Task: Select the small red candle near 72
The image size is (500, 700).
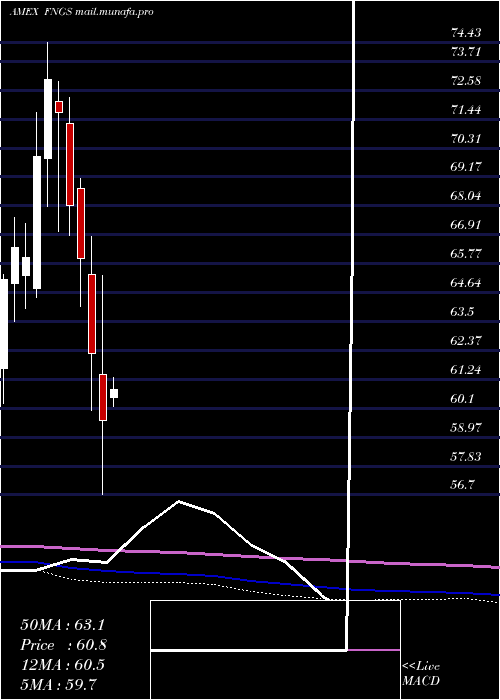Action: tap(59, 107)
